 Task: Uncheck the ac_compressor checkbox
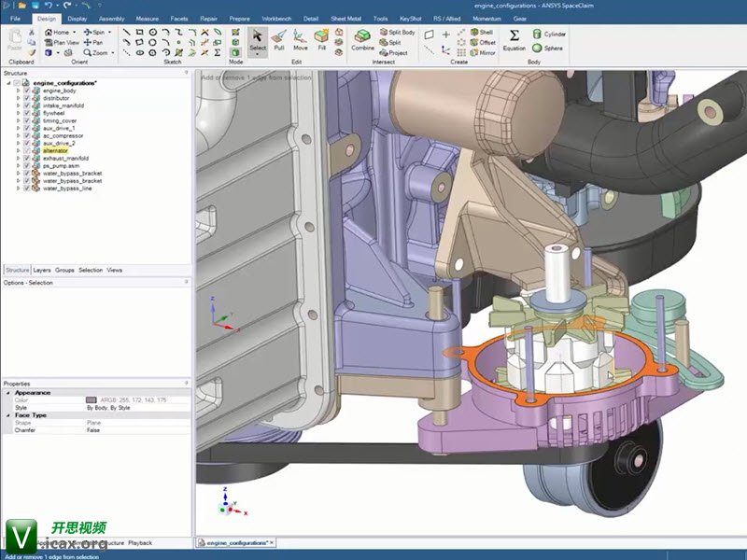(x=27, y=135)
